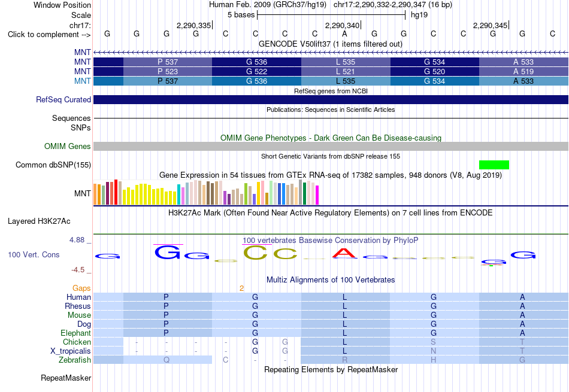Click the 'SNPs' track label

click(81, 127)
